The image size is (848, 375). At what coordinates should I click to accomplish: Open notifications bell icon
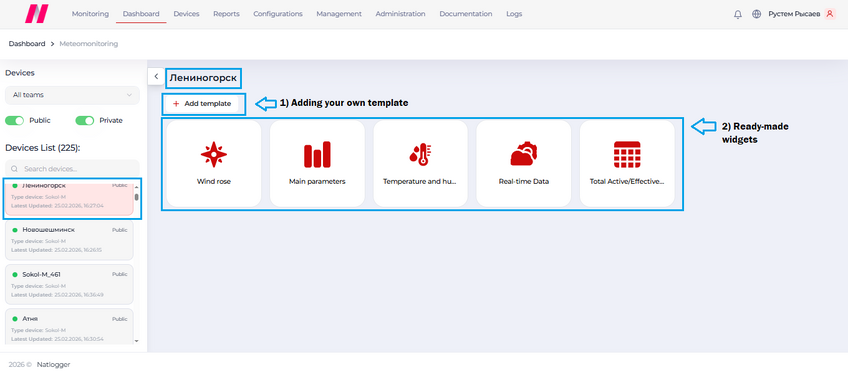(738, 15)
